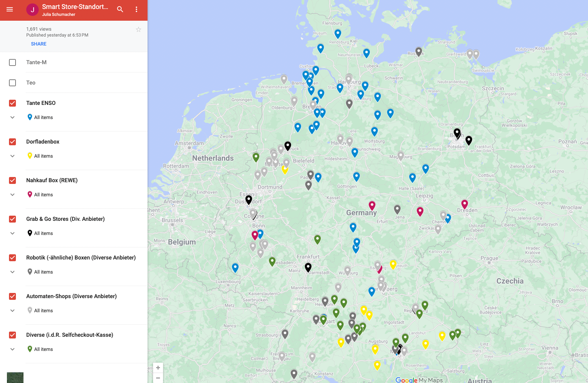This screenshot has height=383, width=588.
Task: Click Google My Maps logo
Action: pos(419,380)
